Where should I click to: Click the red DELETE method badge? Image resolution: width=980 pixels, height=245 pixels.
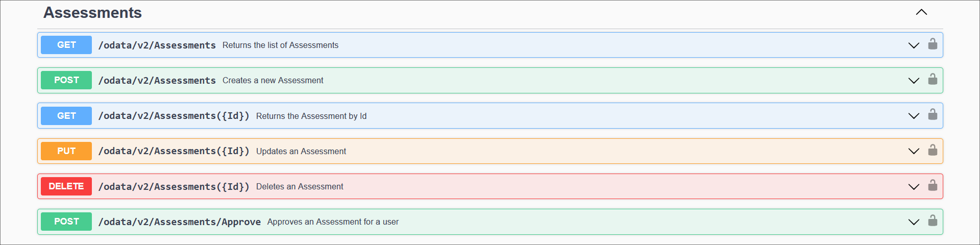(x=66, y=186)
